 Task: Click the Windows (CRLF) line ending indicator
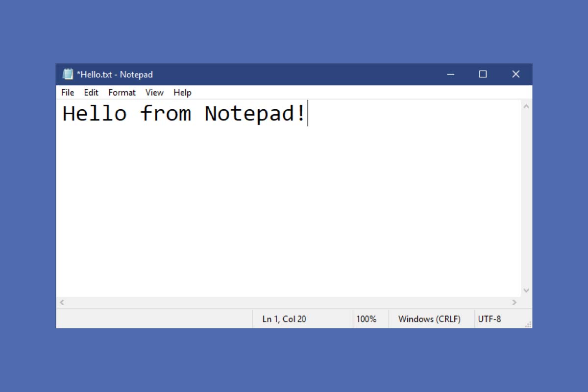click(x=429, y=319)
